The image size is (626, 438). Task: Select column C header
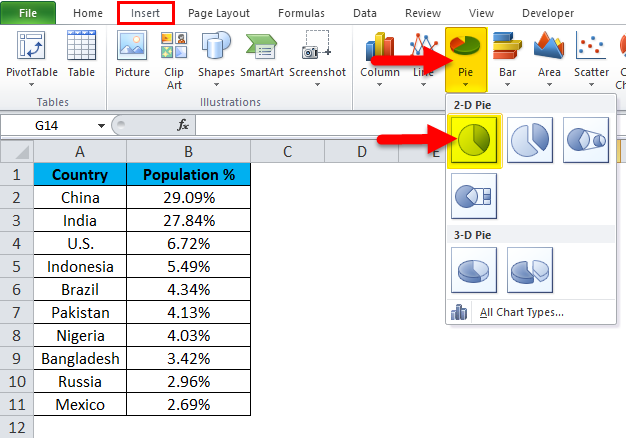pyautogui.click(x=287, y=152)
